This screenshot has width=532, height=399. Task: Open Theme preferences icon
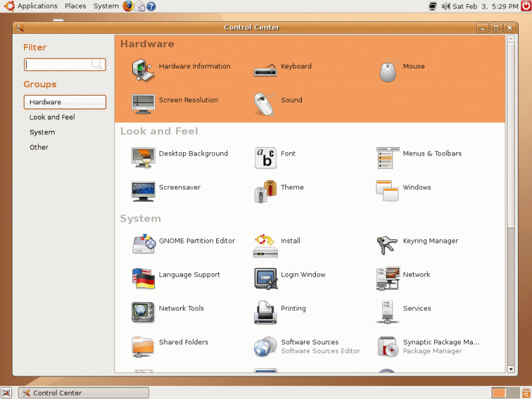pyautogui.click(x=265, y=191)
